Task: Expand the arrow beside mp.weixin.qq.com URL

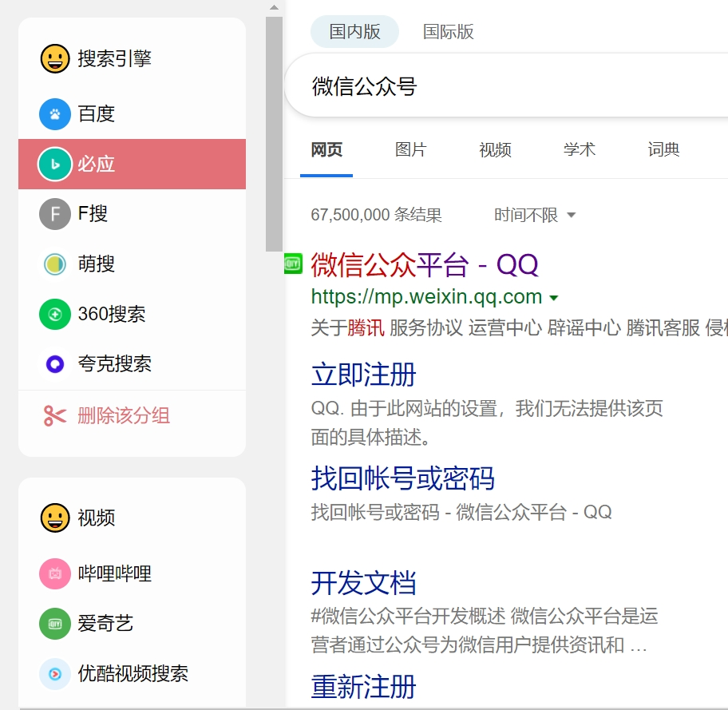Action: [x=554, y=297]
